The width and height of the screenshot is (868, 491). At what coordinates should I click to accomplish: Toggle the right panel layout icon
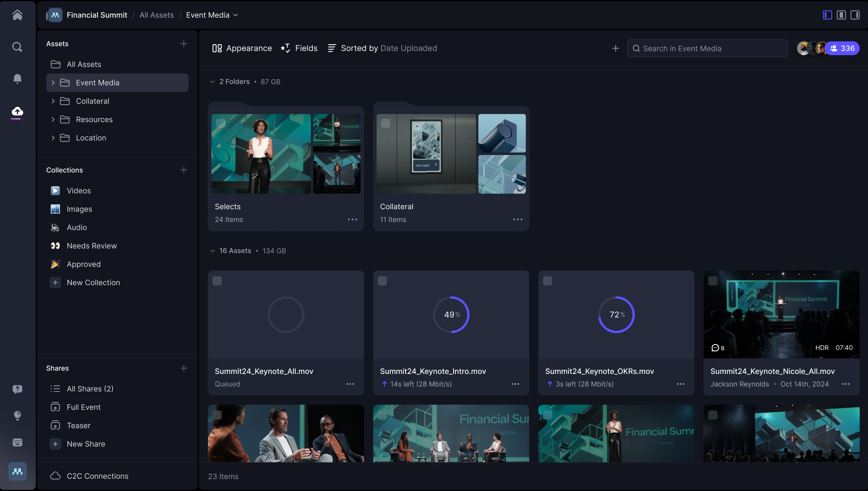855,15
